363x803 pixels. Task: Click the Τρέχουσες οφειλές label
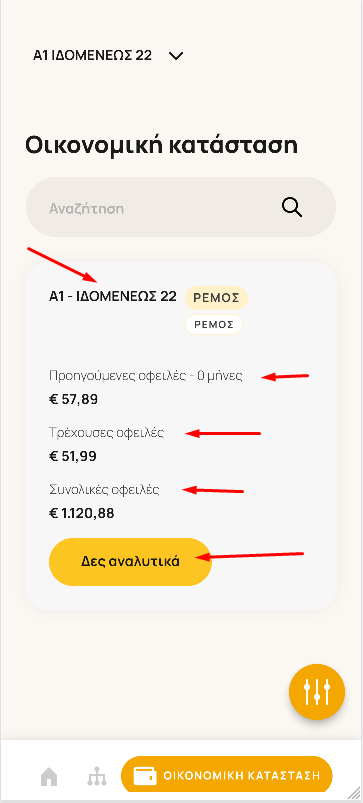pyautogui.click(x=106, y=433)
